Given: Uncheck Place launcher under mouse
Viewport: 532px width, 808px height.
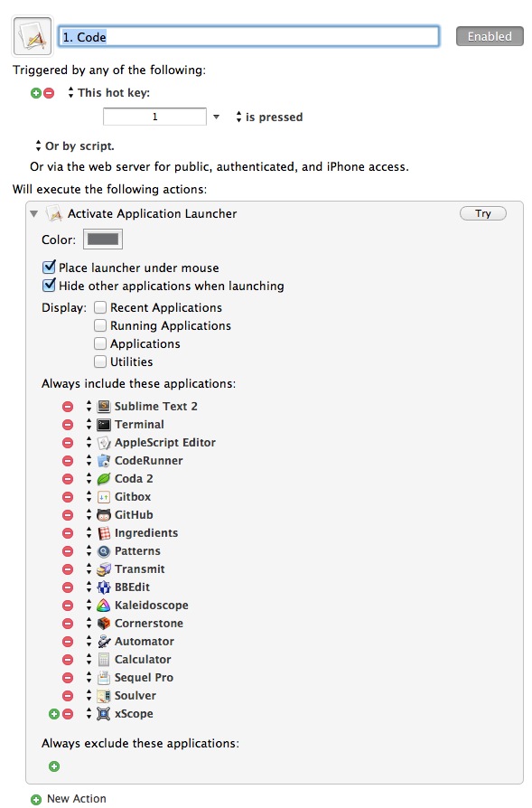Looking at the screenshot, I should click(x=49, y=268).
